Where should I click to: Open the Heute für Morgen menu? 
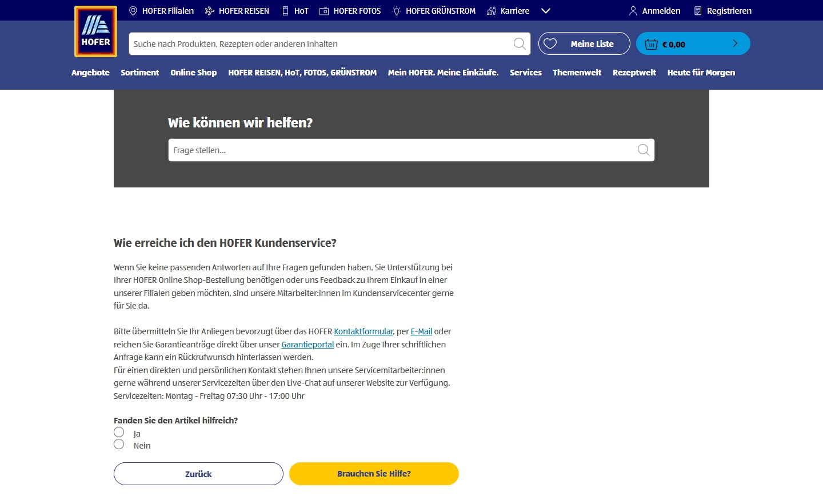(701, 73)
